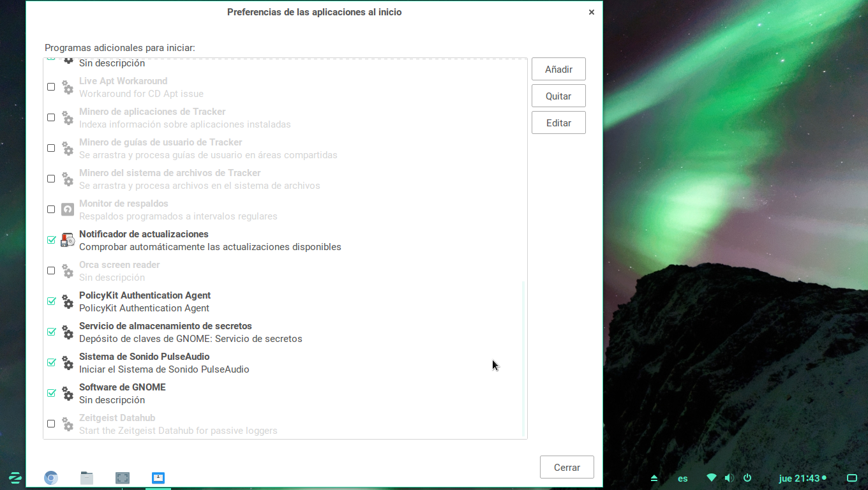
Task: Click the Wi-Fi network indicator icon
Action: pyautogui.click(x=712, y=478)
